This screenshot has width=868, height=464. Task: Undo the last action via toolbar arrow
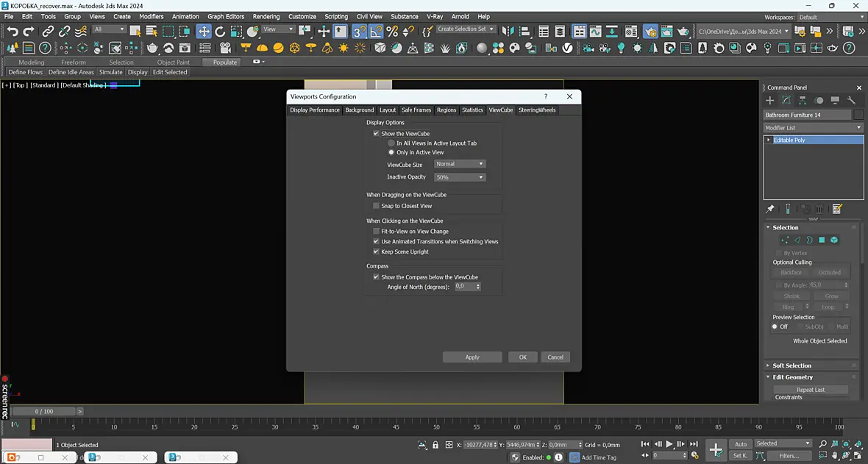coord(13,32)
